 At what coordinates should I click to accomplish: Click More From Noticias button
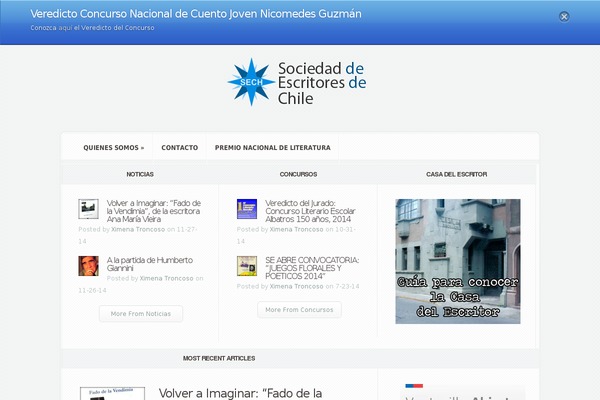(141, 313)
